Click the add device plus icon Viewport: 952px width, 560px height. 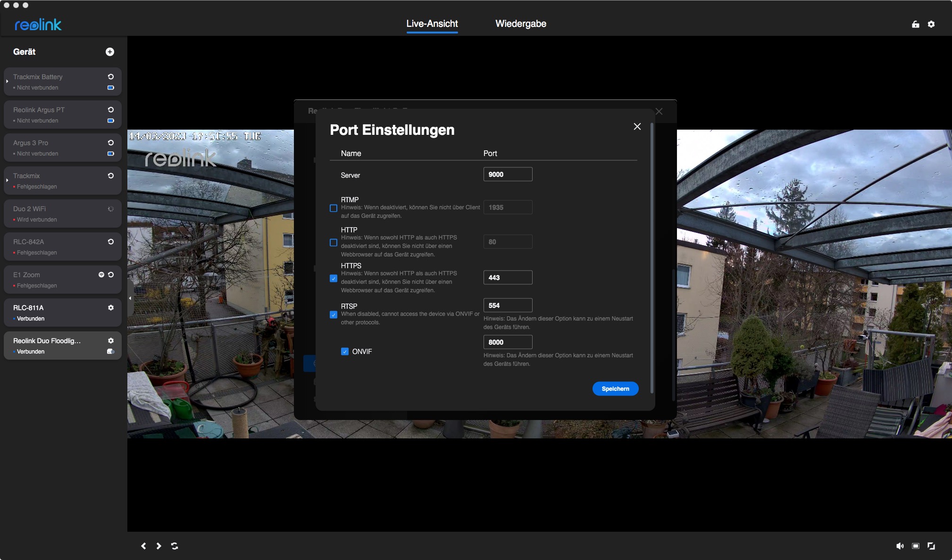click(110, 52)
